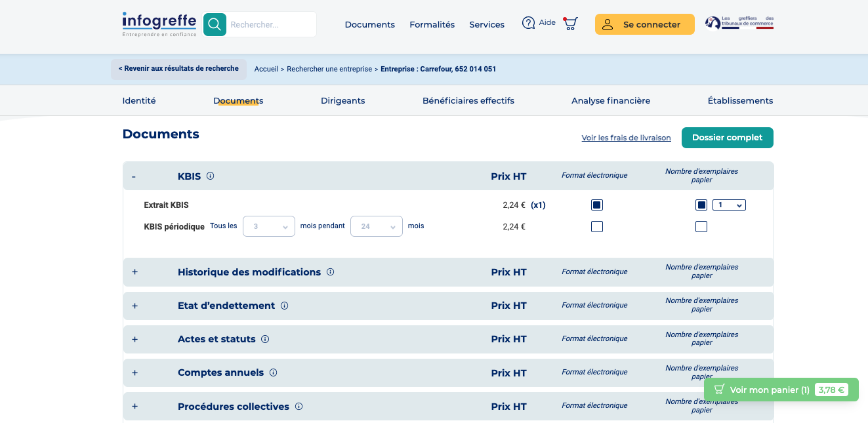The height and width of the screenshot is (423, 868).
Task: Expand Historique des modifications section
Action: [134, 272]
